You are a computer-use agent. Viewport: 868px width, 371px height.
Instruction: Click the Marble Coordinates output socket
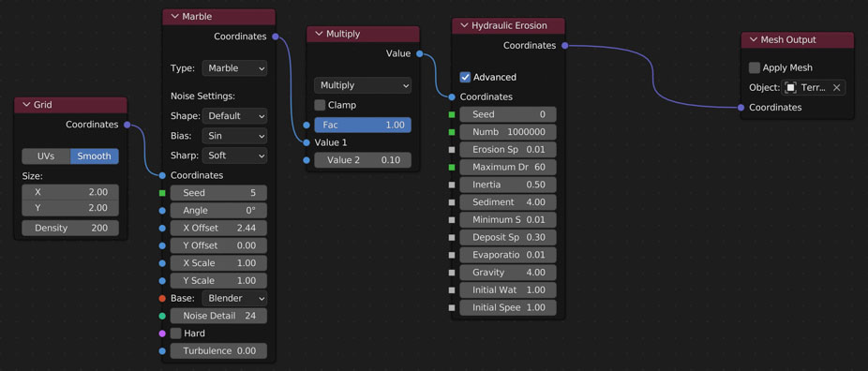[276, 37]
